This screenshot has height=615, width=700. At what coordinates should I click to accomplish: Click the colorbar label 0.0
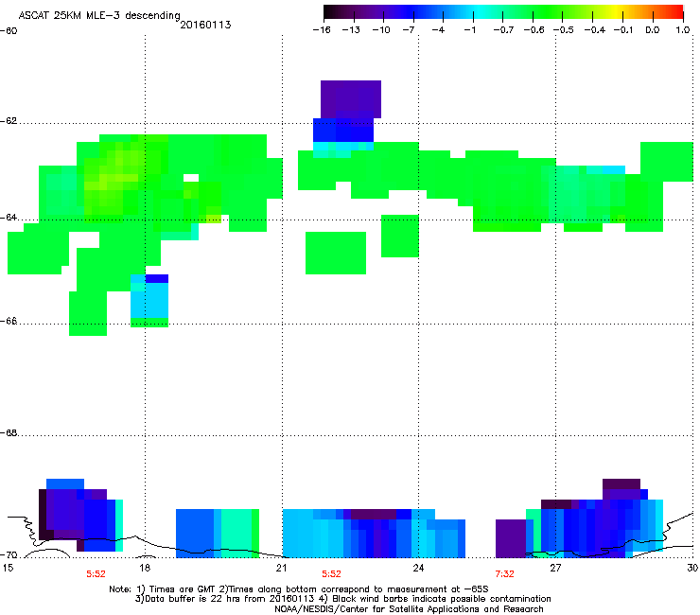tap(653, 30)
